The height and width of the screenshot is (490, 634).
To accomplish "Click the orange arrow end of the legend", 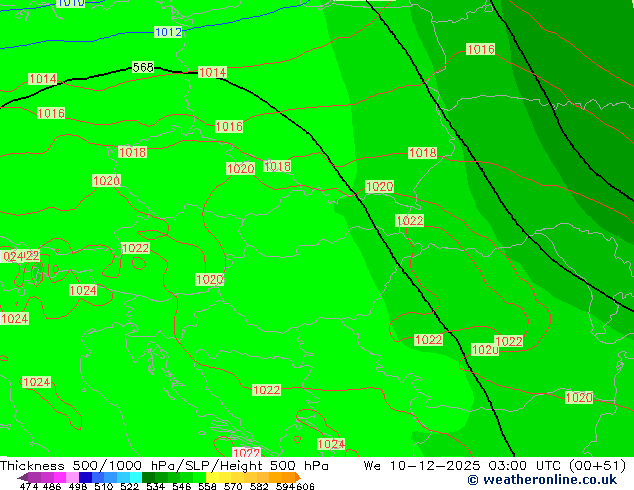I will click(x=298, y=477).
